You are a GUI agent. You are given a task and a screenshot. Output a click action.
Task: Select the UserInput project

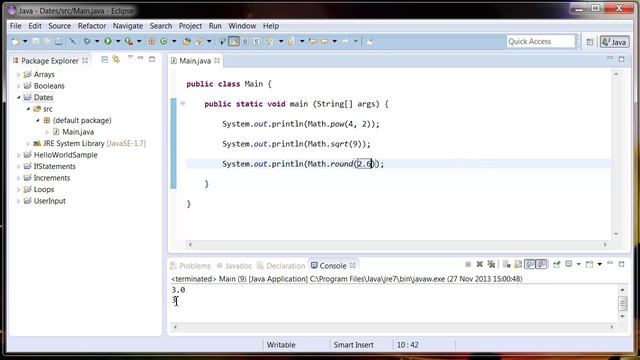pos(49,201)
